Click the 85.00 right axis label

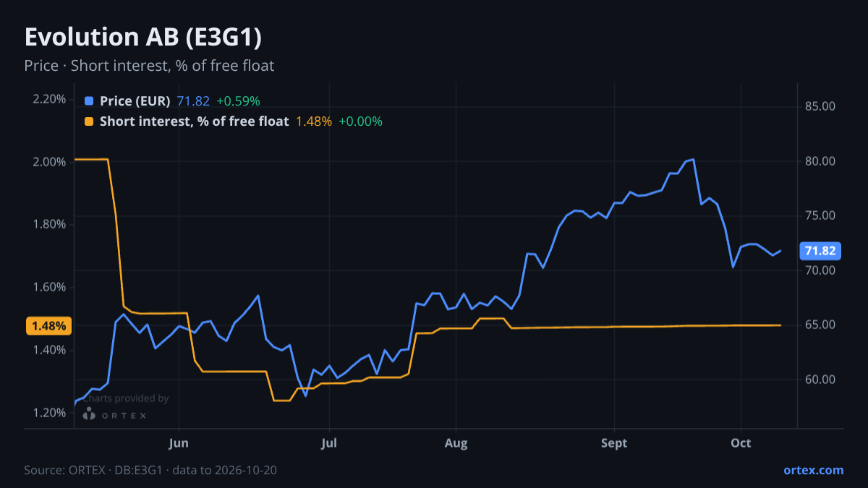pos(820,106)
